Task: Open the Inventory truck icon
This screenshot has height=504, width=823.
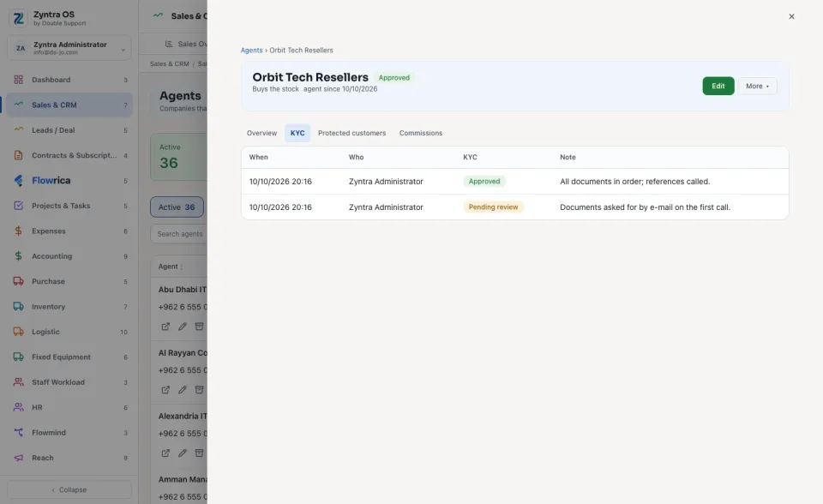Action: coord(18,307)
